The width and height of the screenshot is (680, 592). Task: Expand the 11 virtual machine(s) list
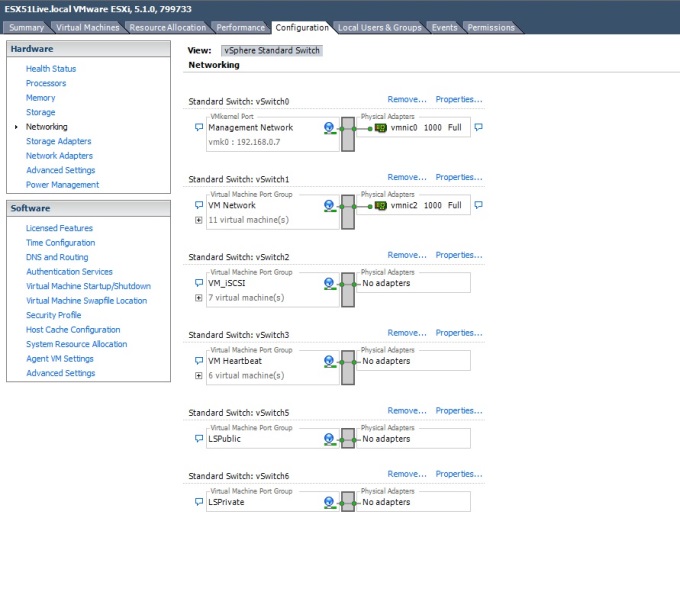(199, 220)
